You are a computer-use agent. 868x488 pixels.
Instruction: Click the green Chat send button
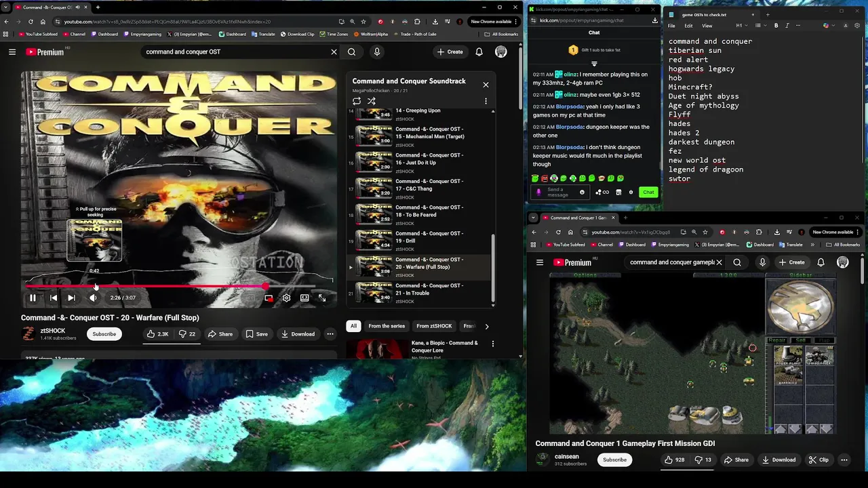(x=648, y=192)
